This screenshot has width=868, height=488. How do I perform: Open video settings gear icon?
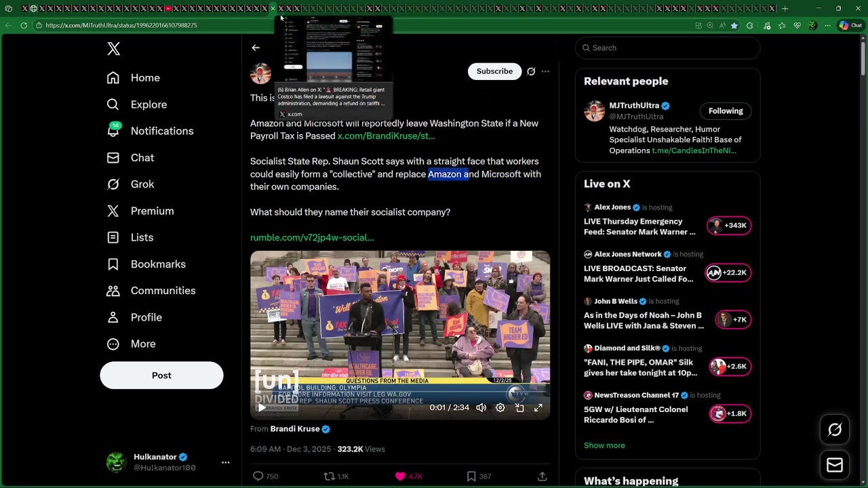[x=500, y=407]
